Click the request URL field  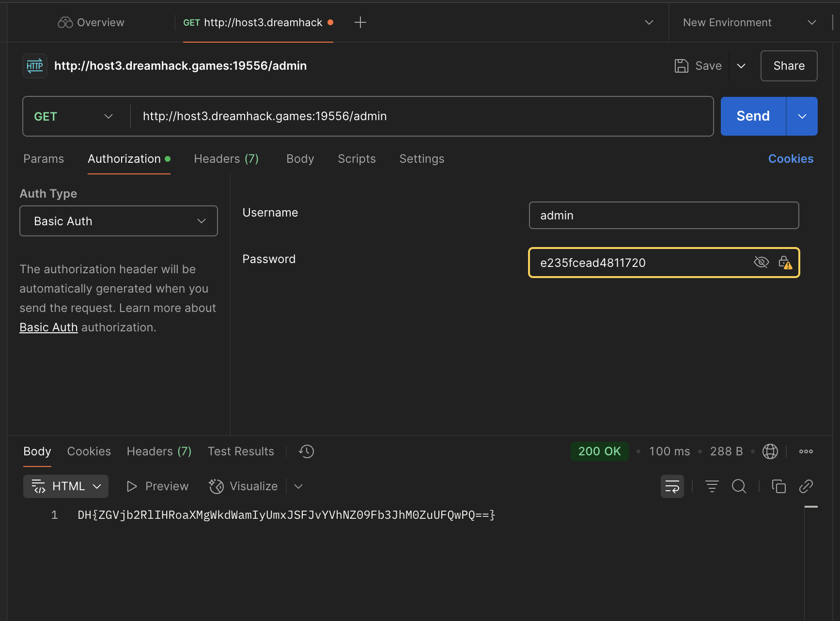pos(421,116)
